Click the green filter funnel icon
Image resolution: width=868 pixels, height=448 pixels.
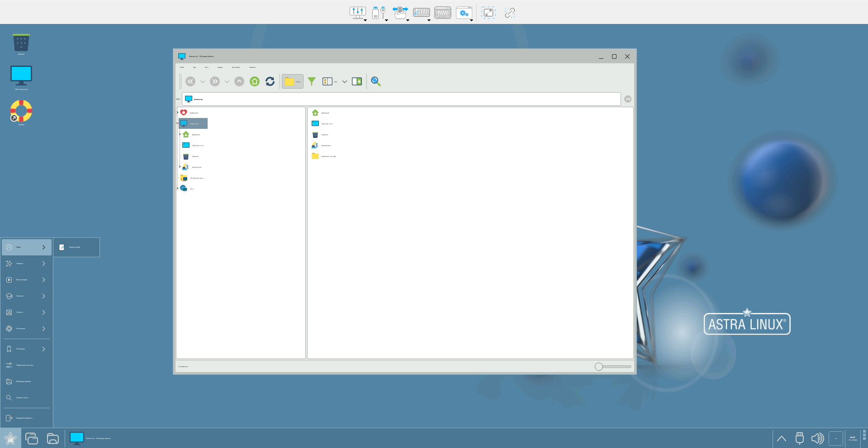[x=312, y=81]
